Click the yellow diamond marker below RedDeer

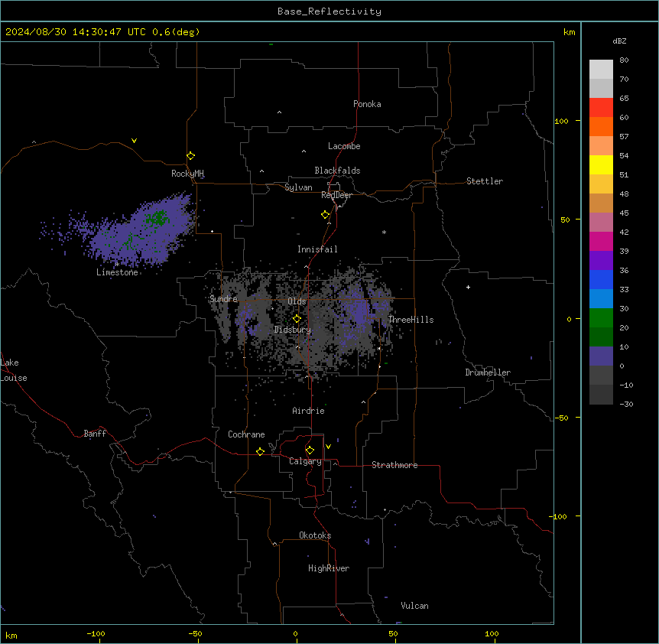326,215
